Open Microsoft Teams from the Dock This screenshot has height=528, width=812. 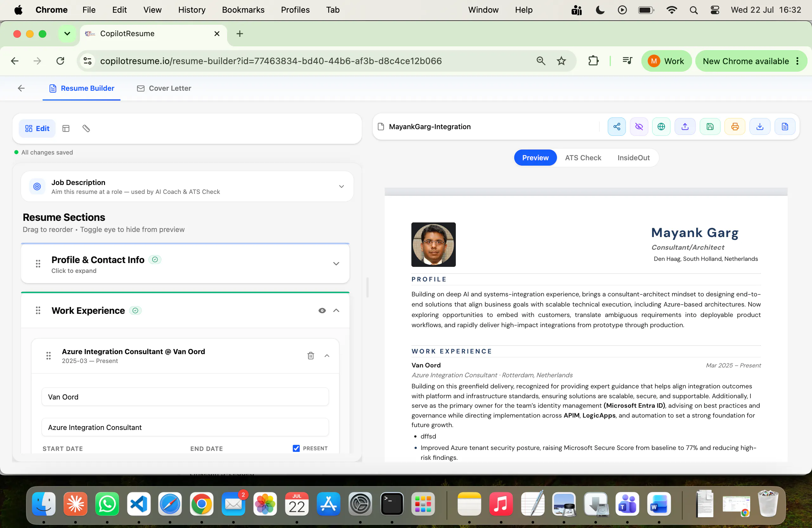coord(627,504)
